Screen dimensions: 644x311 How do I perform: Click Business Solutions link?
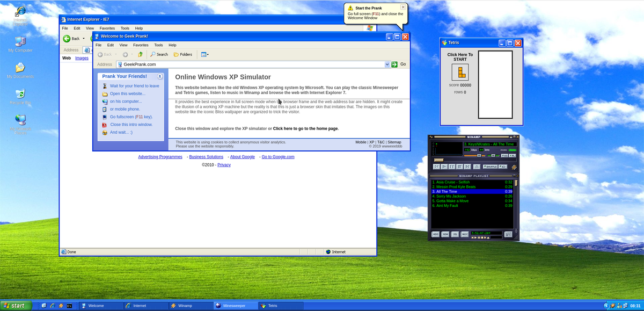(206, 157)
